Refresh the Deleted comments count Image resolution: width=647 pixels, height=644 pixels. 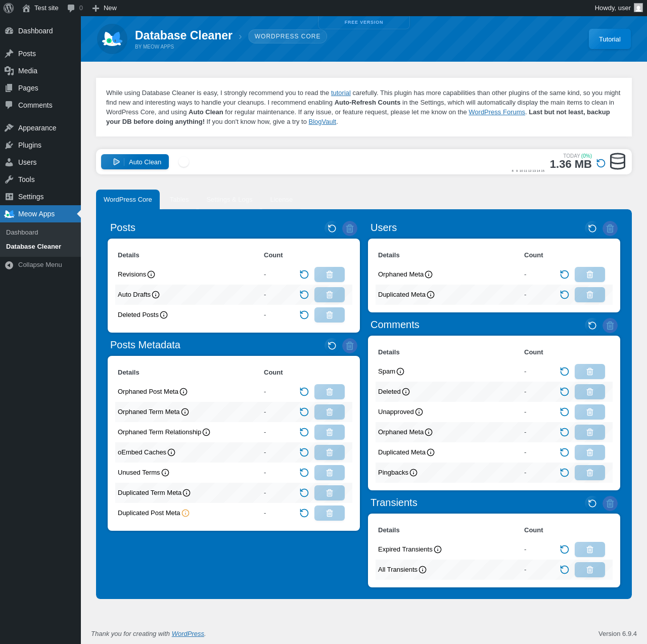point(565,392)
